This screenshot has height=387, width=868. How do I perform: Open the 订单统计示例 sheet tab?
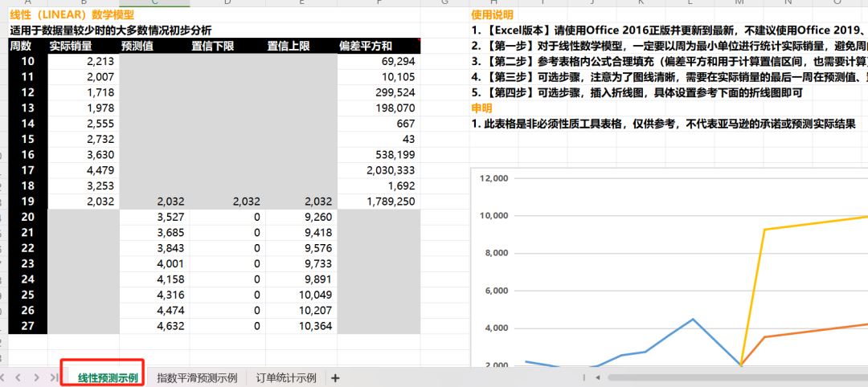tap(286, 378)
